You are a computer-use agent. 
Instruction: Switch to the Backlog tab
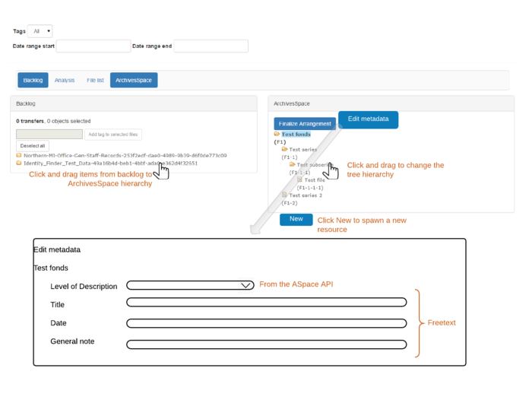33,80
